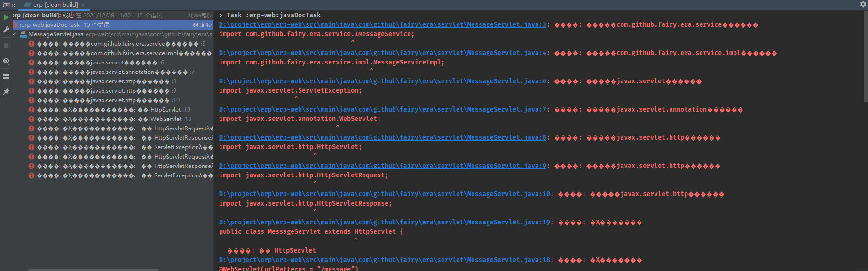This screenshot has height=271, width=868.
Task: Collapse the MessageServlet.java tree node
Action: [16, 34]
